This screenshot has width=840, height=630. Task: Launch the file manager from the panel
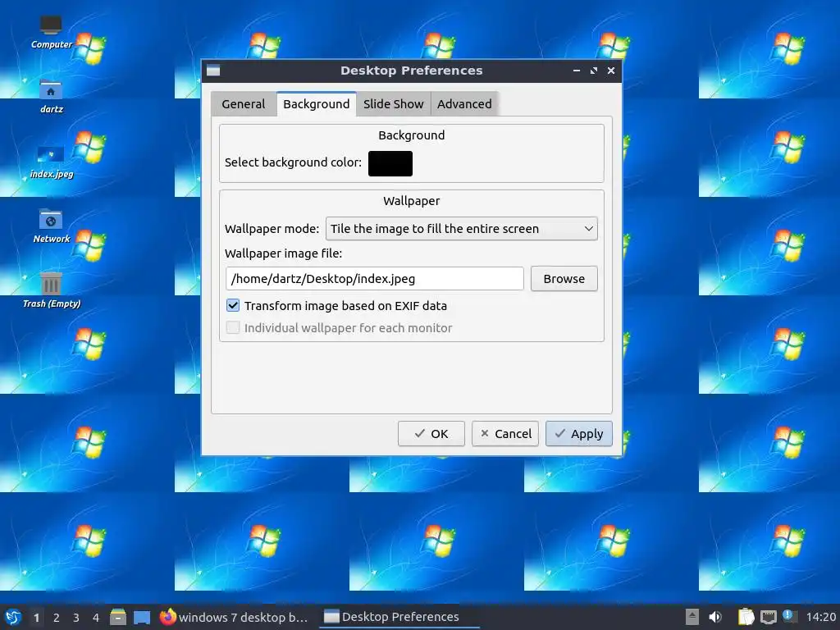118,617
